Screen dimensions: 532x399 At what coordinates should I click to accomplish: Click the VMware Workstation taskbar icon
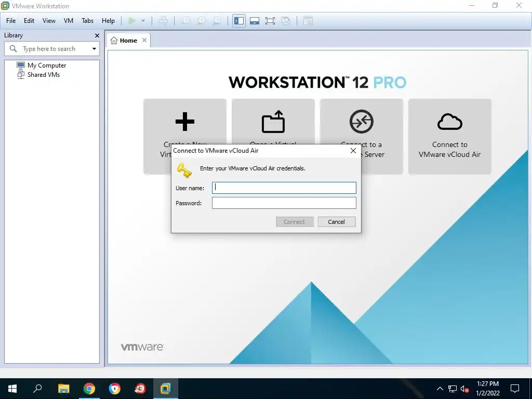click(x=166, y=389)
